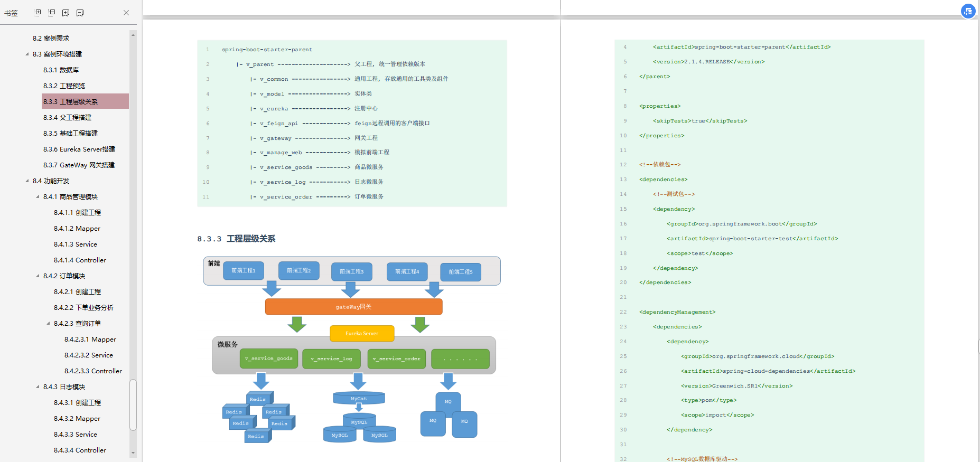Collapse the 8.4 功能开发 node

[27, 181]
